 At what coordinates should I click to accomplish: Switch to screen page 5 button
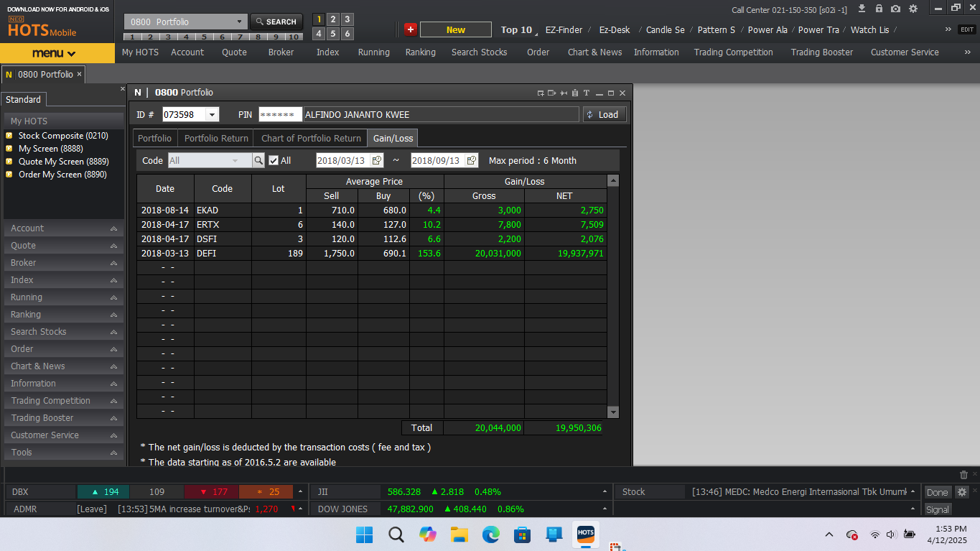click(x=333, y=34)
